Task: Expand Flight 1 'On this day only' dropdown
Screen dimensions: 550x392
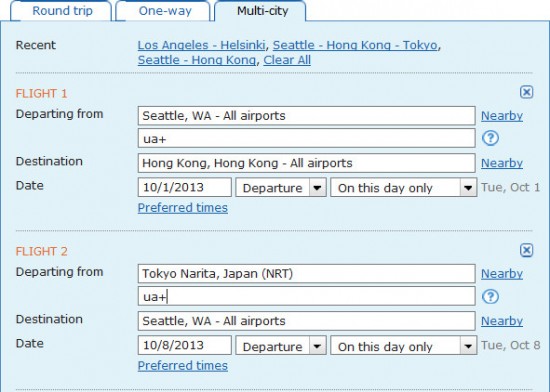Action: click(403, 188)
